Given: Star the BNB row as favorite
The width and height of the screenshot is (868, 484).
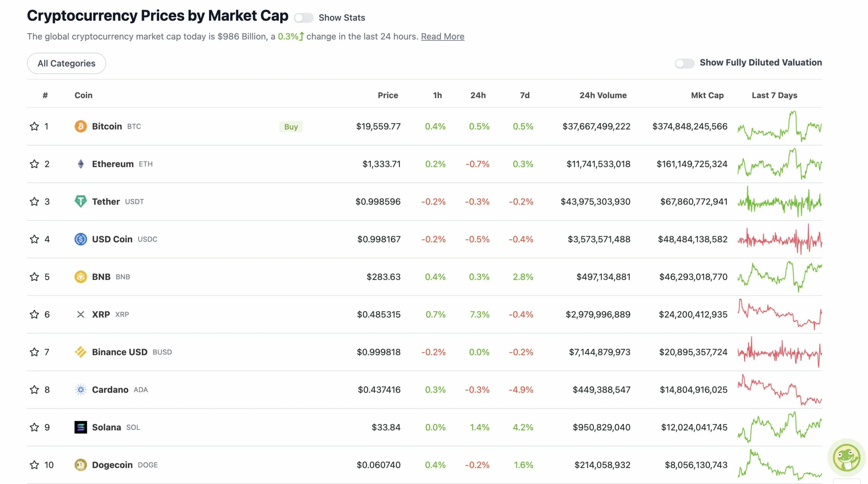Looking at the screenshot, I should 34,277.
